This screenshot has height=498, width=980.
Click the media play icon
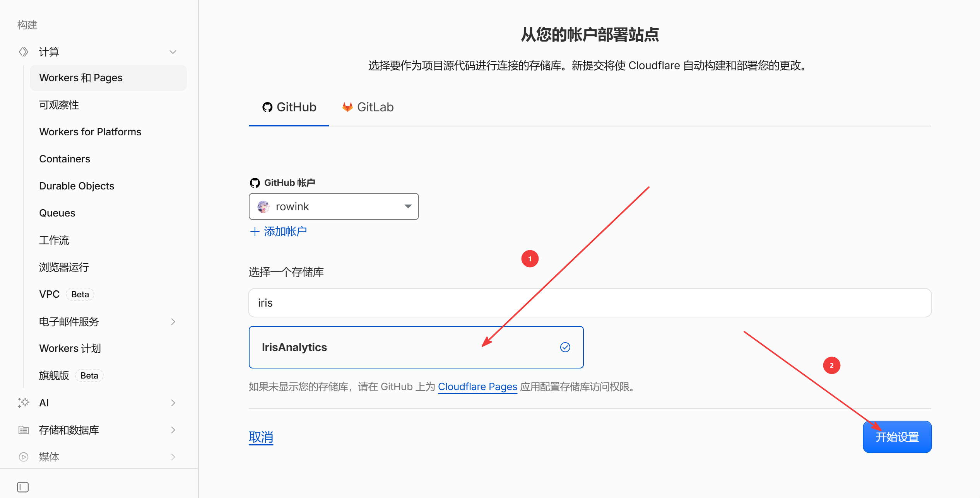pyautogui.click(x=24, y=457)
